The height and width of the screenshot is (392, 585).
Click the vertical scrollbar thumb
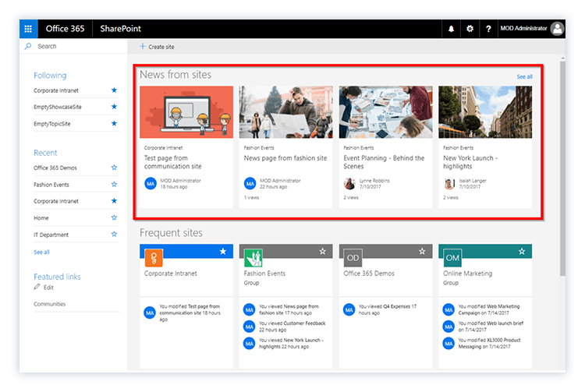point(562,168)
